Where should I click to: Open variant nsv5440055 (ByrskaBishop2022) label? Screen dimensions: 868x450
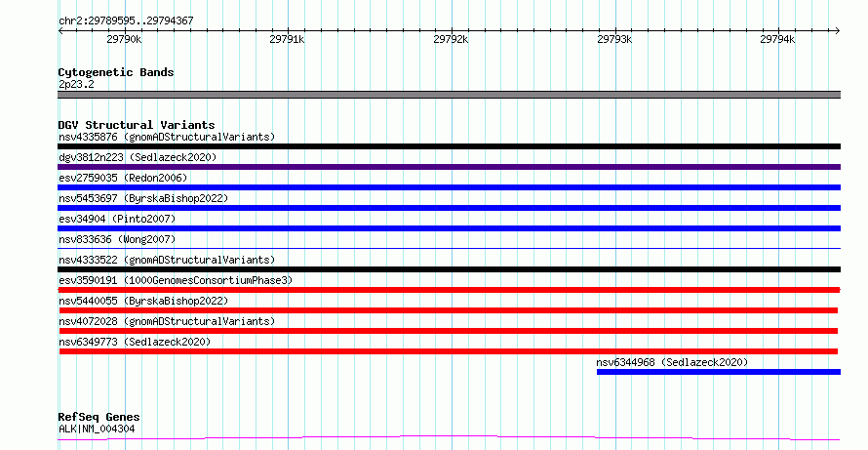coord(143,301)
